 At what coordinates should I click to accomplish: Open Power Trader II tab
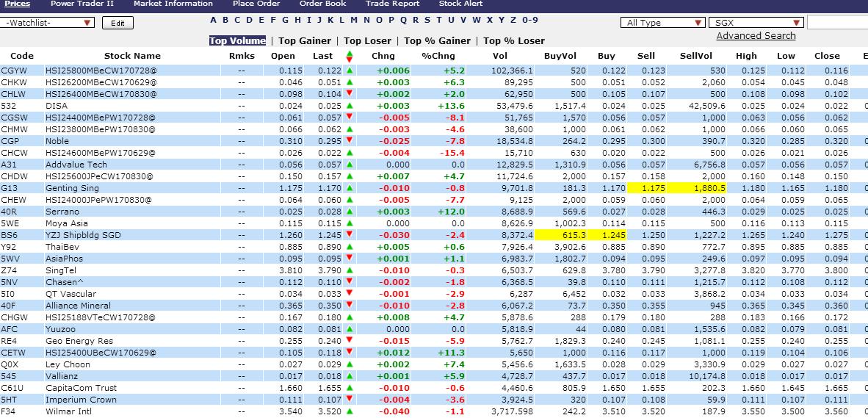click(82, 4)
